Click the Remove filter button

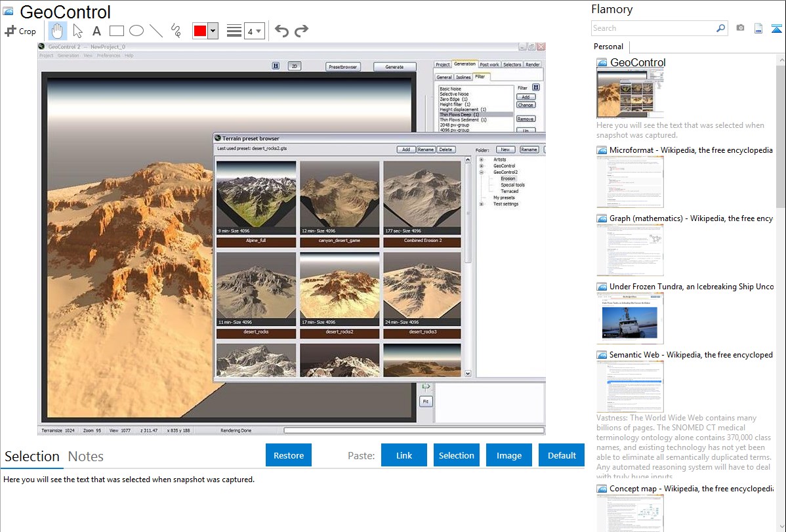click(x=526, y=119)
